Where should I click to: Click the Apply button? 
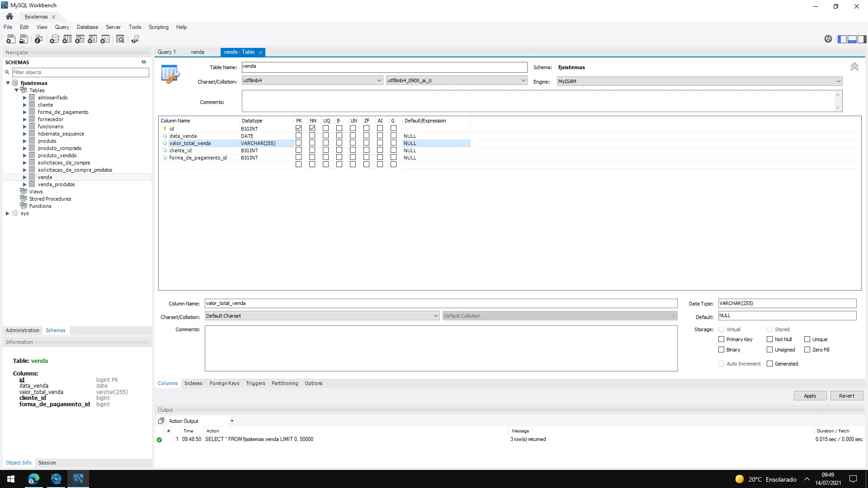tap(810, 396)
